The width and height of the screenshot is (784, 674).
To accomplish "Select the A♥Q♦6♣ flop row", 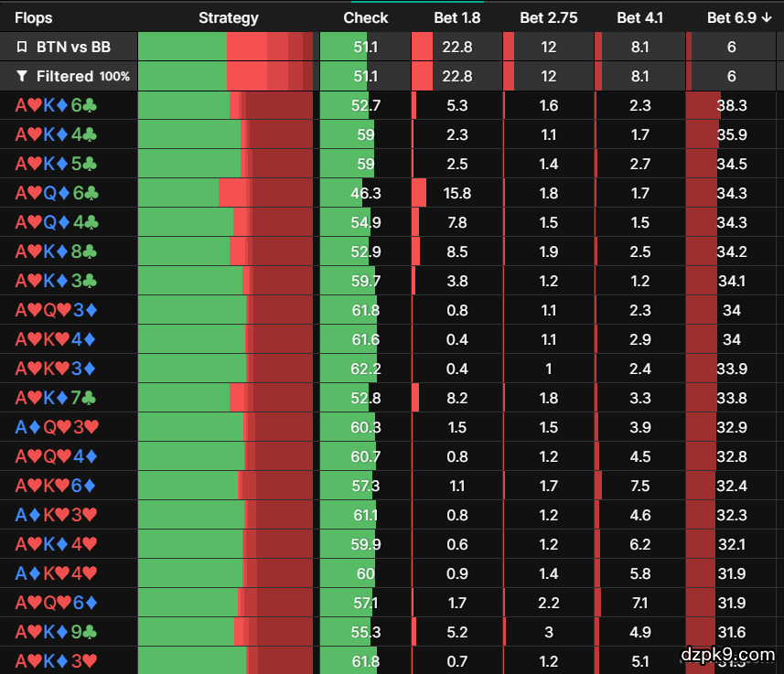I will (x=56, y=193).
